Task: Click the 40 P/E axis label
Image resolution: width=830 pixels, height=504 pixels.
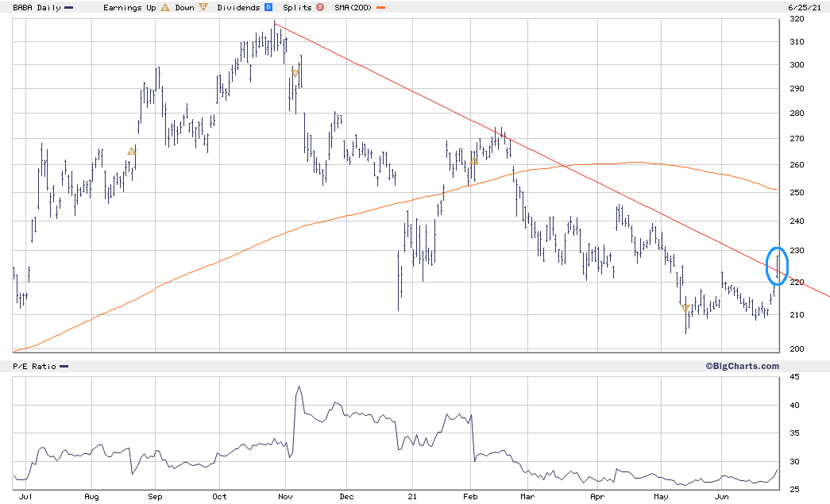Action: coord(794,406)
